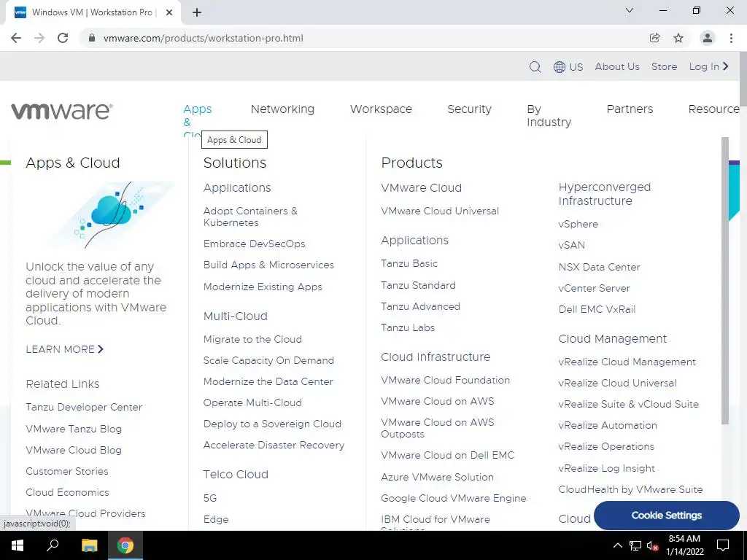Screen dimensions: 747x560
Task: Click the Chrome taskbar icon
Action: click(125, 545)
